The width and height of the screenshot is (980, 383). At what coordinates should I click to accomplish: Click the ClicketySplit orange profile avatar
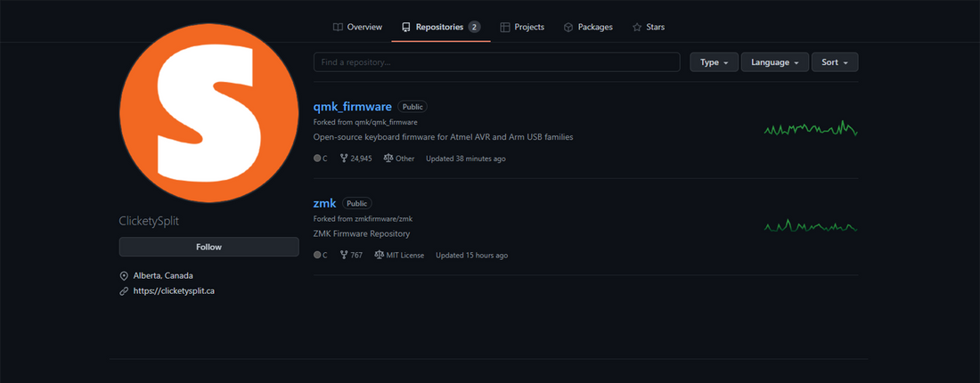(209, 113)
